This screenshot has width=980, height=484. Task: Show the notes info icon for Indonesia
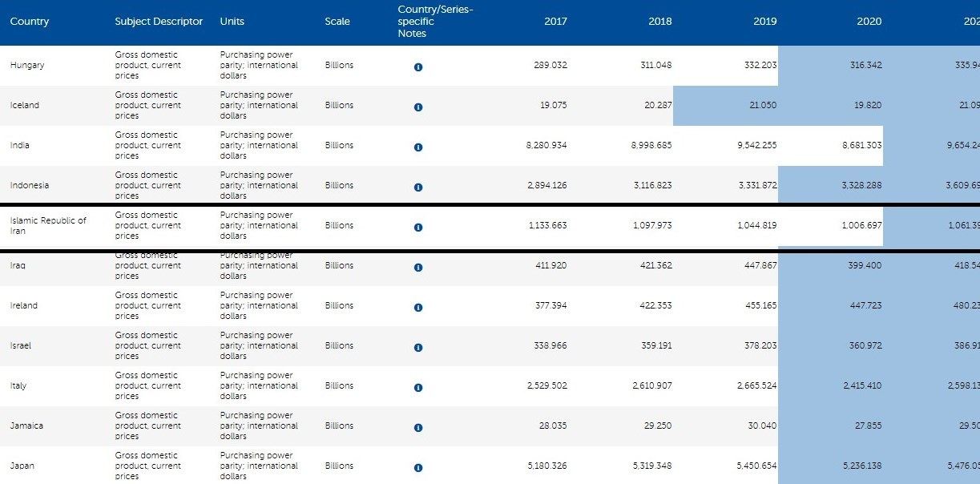pos(418,188)
